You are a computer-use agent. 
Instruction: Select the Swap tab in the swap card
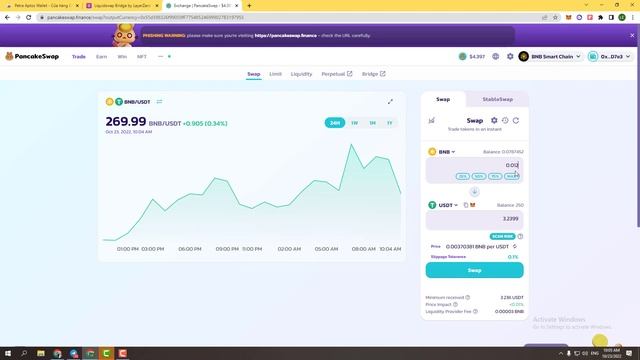[x=443, y=99]
